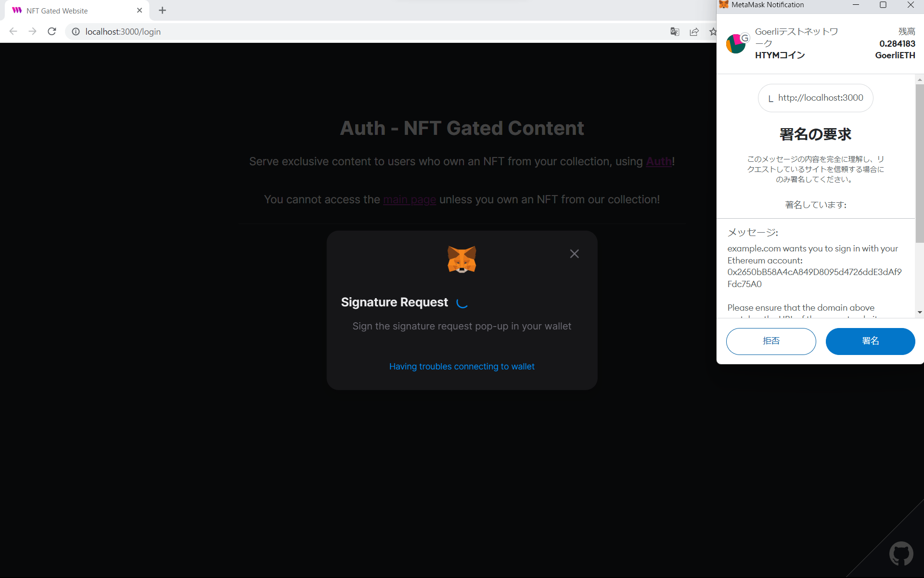The height and width of the screenshot is (578, 924).
Task: Open Having troubles connecting to wallet link
Action: coord(462,367)
